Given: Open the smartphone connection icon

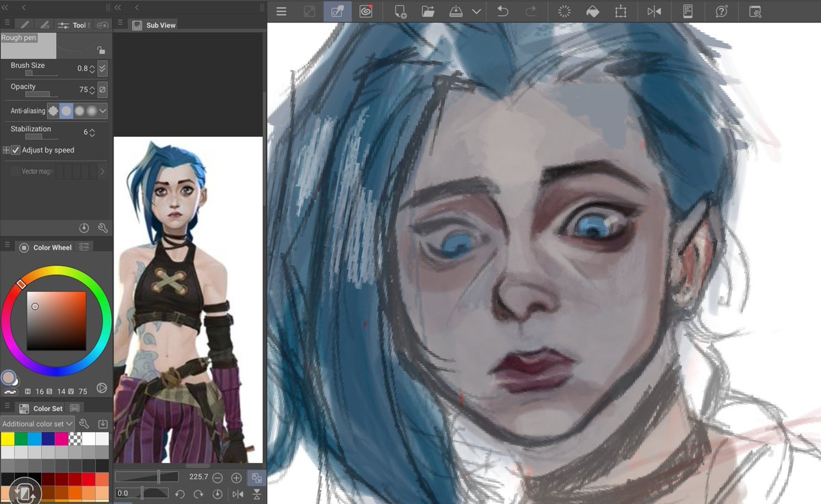Looking at the screenshot, I should [688, 12].
